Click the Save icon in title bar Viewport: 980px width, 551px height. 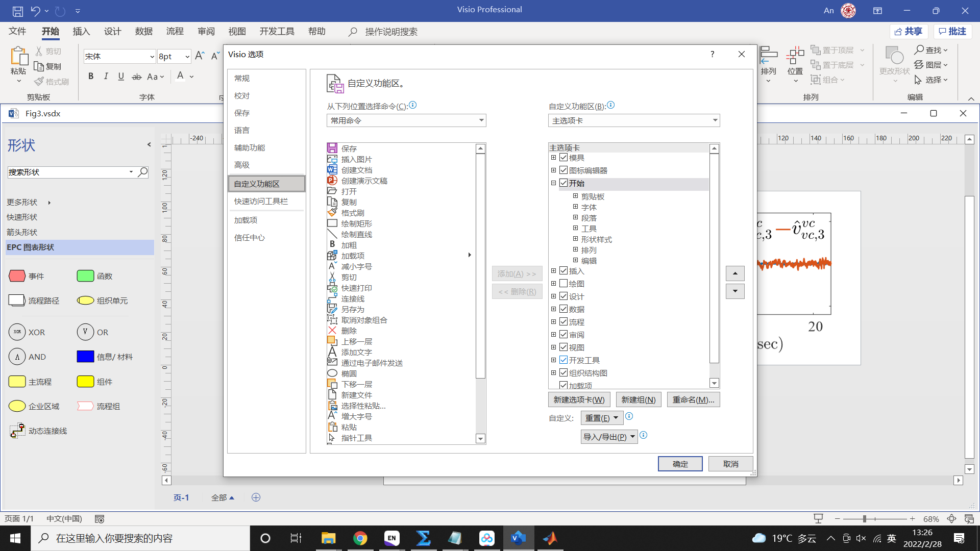18,11
